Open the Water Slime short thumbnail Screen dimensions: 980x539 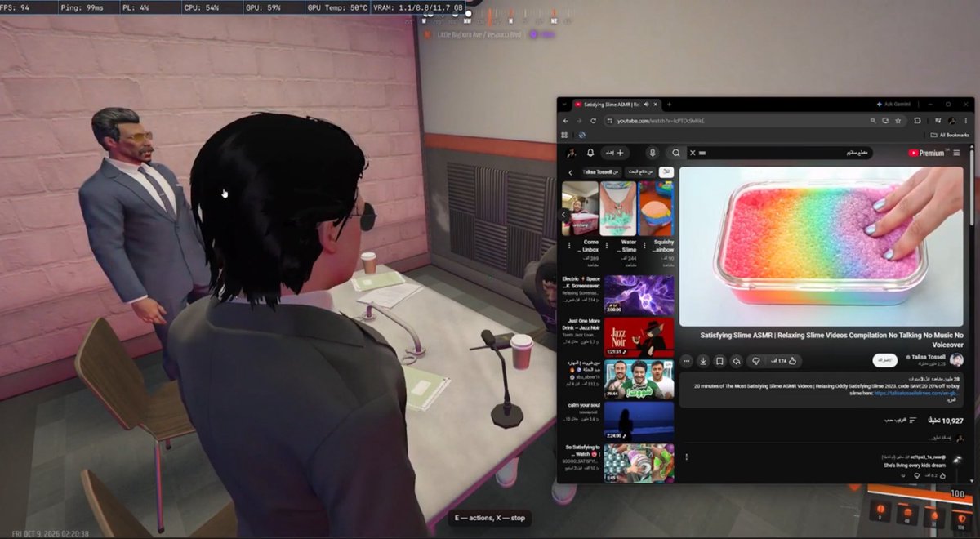[617, 208]
